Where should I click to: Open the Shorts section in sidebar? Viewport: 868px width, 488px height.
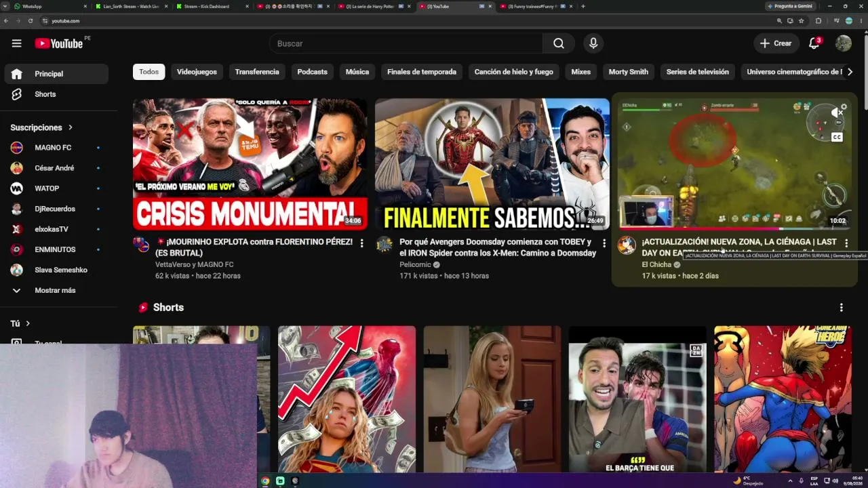(x=56, y=94)
